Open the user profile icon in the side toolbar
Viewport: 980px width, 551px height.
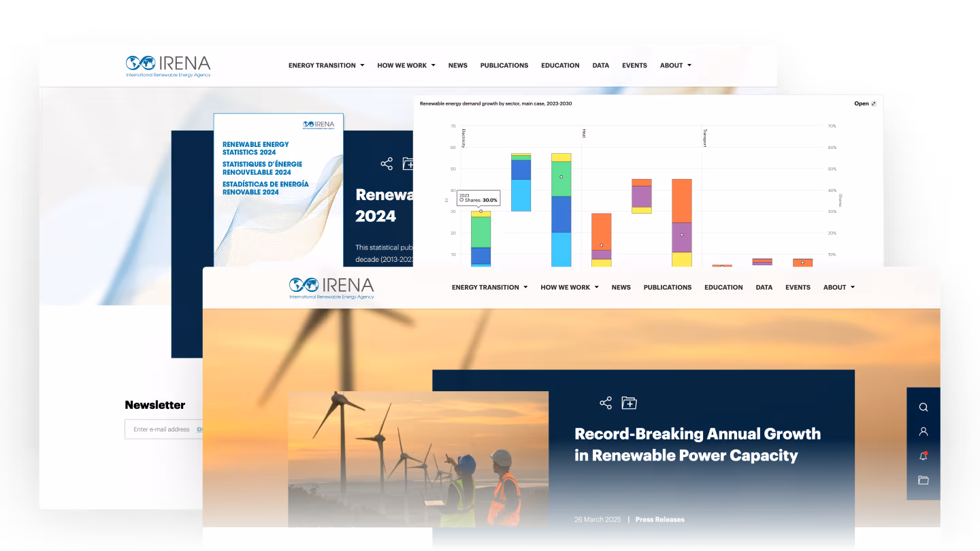tap(924, 431)
